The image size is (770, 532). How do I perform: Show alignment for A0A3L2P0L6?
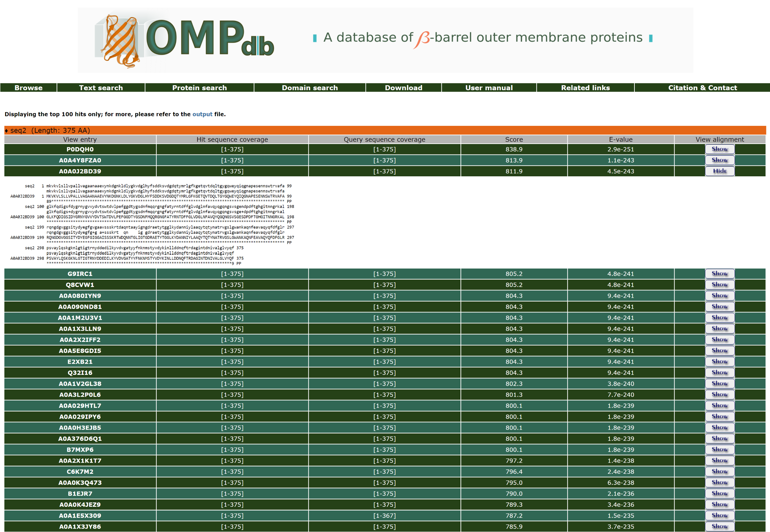720,394
